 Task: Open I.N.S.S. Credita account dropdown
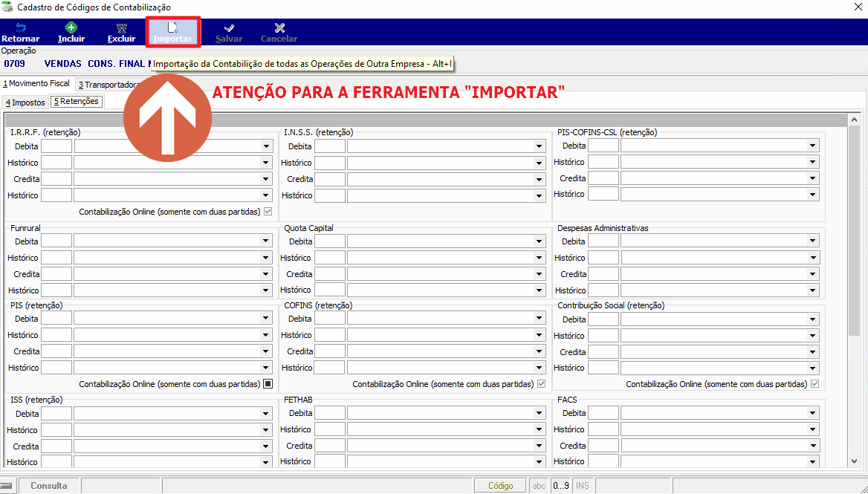[x=540, y=179]
